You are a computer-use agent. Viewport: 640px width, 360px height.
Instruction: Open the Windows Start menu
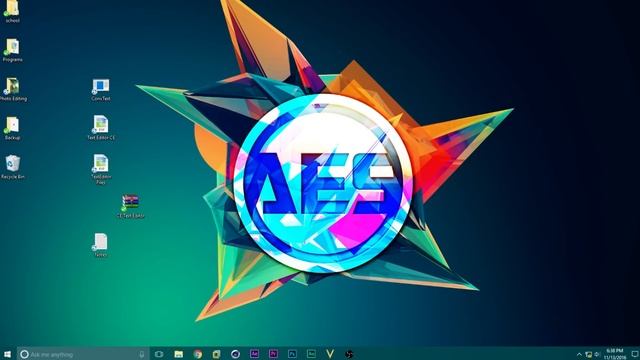tap(7, 354)
